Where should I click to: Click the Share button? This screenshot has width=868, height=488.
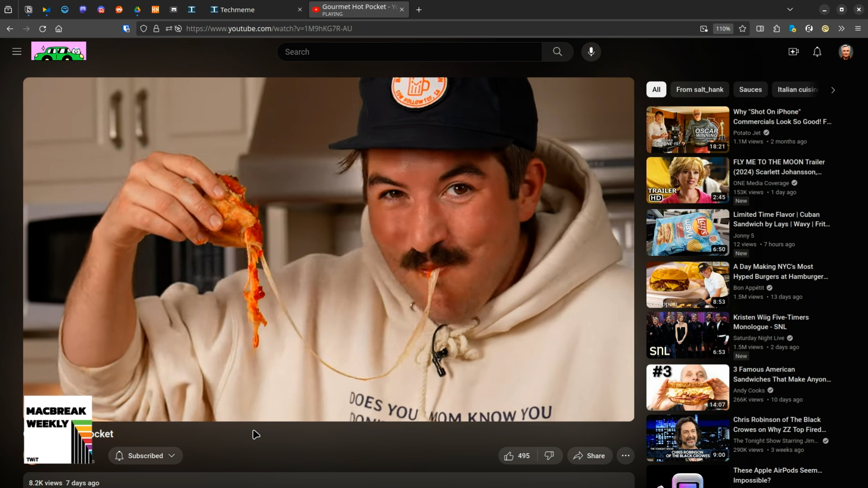point(589,455)
